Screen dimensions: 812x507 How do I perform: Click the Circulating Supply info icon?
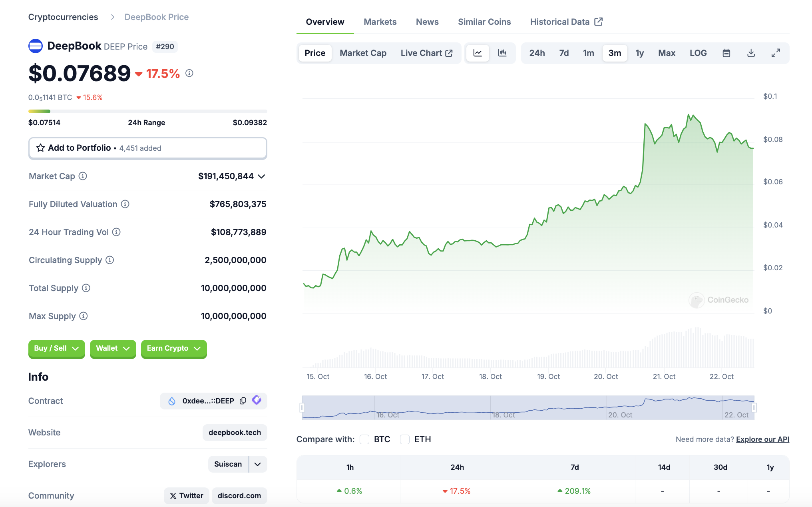click(x=110, y=260)
